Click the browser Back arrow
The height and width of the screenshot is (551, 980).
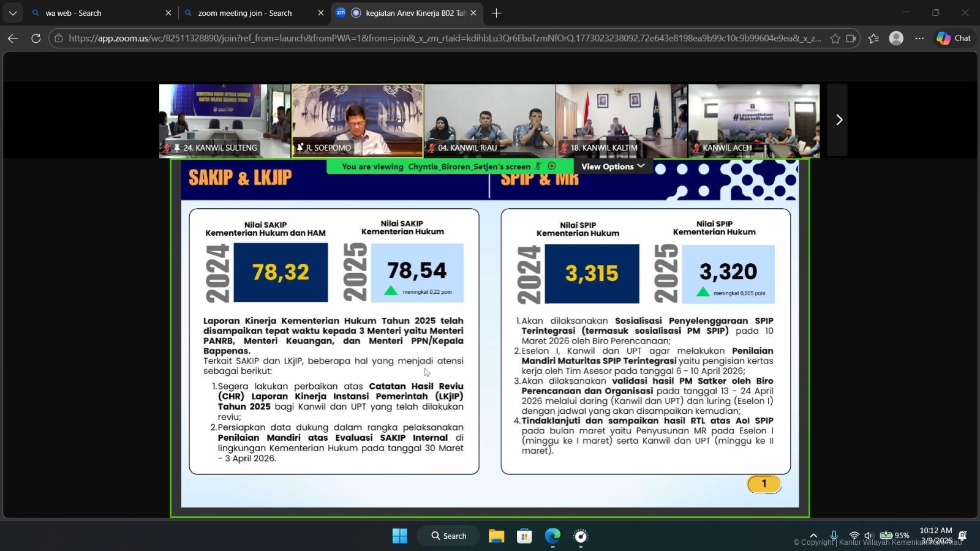coord(13,38)
